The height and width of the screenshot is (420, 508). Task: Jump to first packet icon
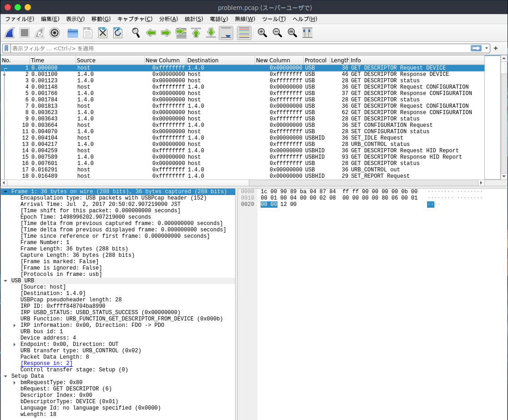tap(196, 33)
